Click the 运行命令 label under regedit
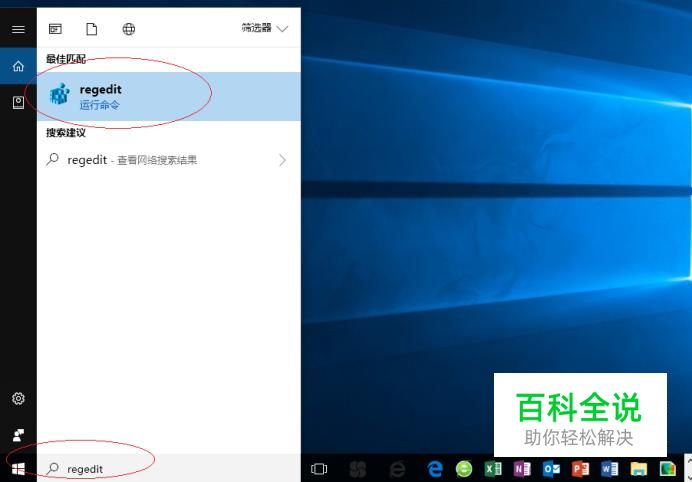The width and height of the screenshot is (692, 482). pos(99,105)
